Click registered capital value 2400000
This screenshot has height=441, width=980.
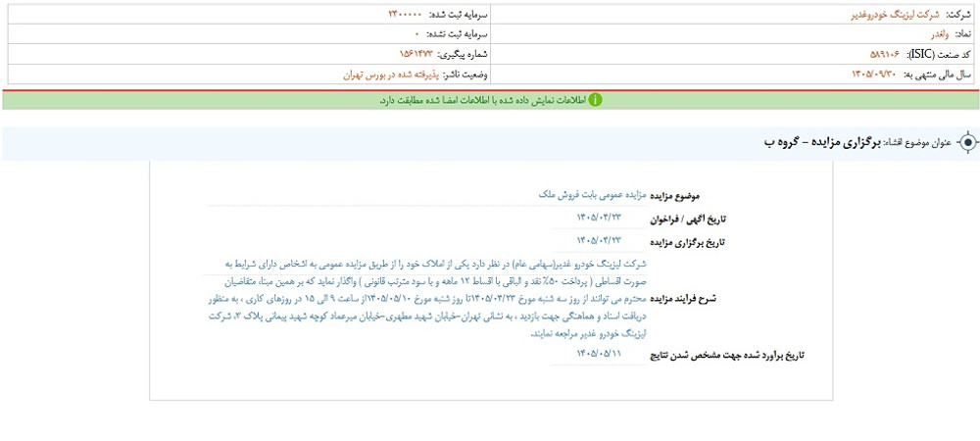coord(405,14)
